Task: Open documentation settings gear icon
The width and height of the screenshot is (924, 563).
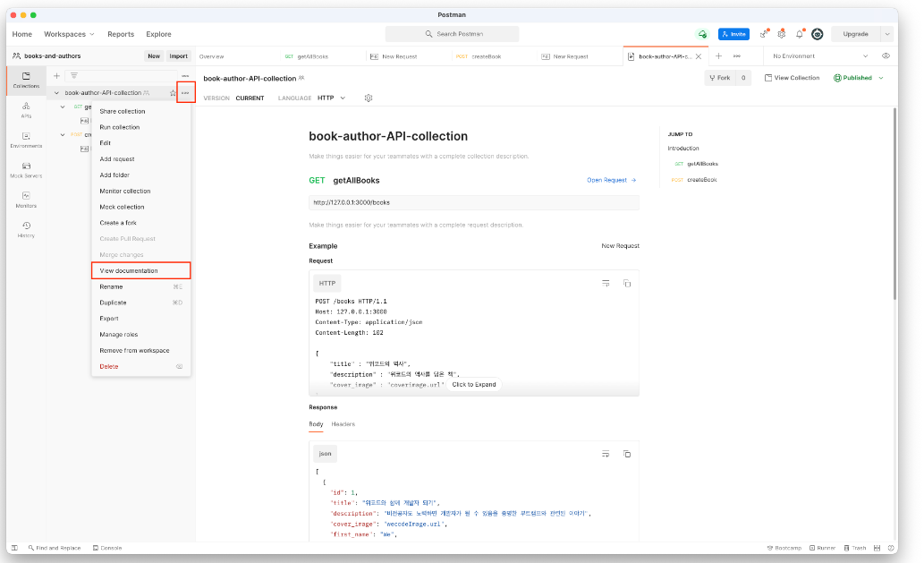Action: pos(369,98)
